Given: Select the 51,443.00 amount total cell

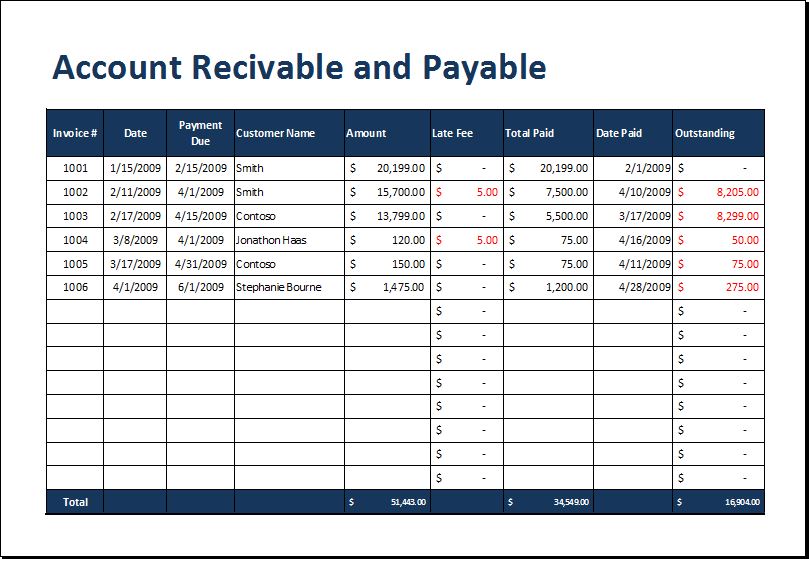Looking at the screenshot, I should 388,502.
